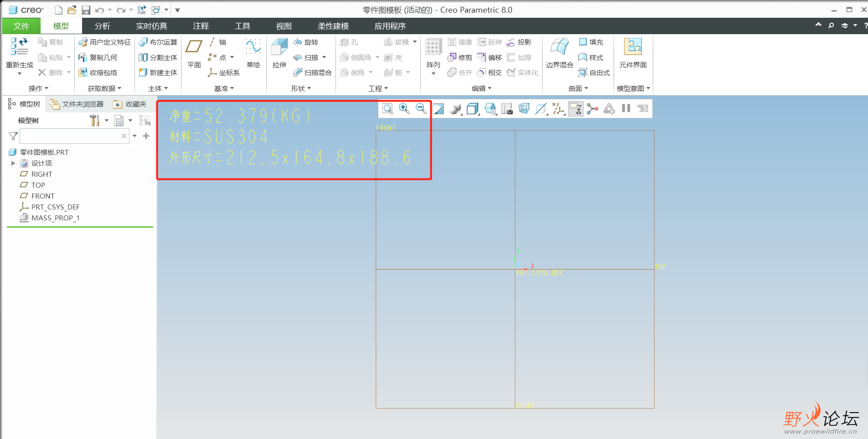The image size is (868, 439).
Task: Click the Sweep (扫描) tool
Action: [305, 57]
